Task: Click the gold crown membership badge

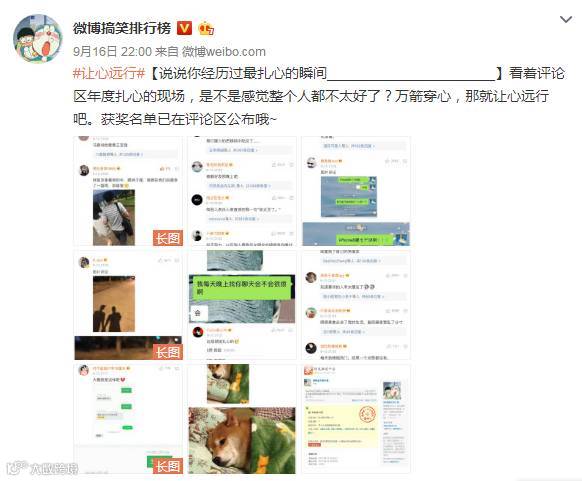Action: 206,29
